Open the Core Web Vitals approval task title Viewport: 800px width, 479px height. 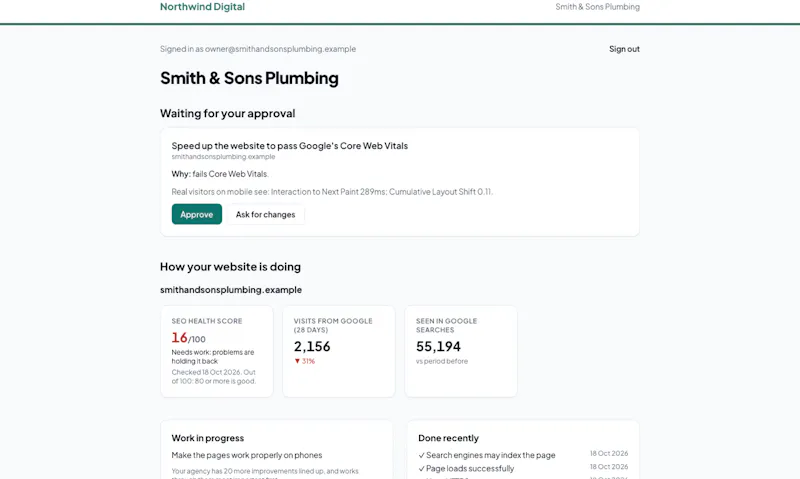(x=290, y=146)
